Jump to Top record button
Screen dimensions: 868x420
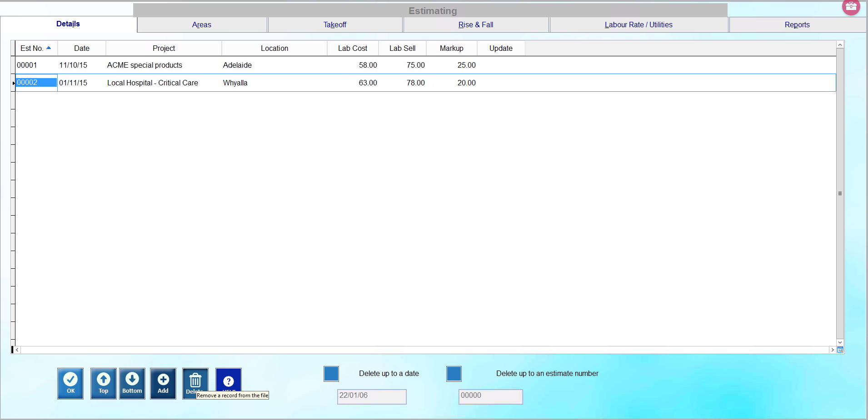pyautogui.click(x=104, y=384)
